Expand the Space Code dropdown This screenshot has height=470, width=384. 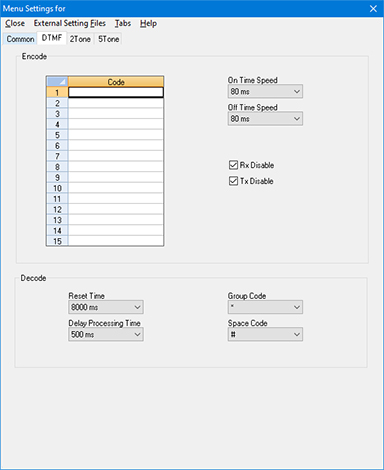click(x=265, y=334)
